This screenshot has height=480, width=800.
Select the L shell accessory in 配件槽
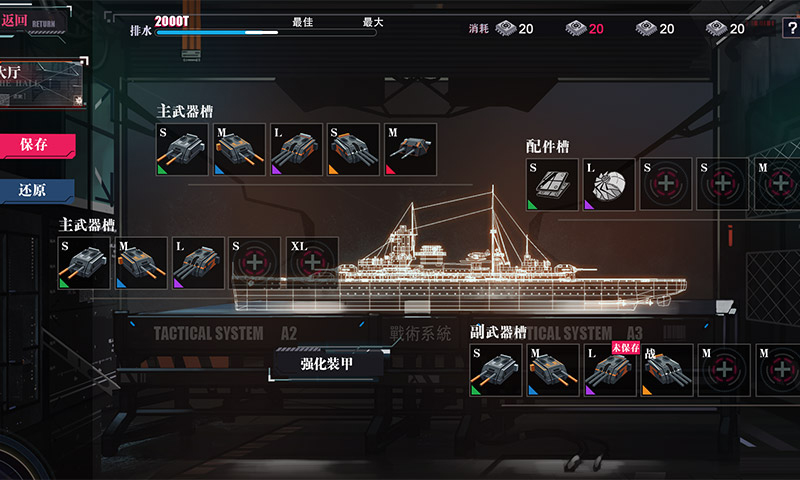[609, 184]
